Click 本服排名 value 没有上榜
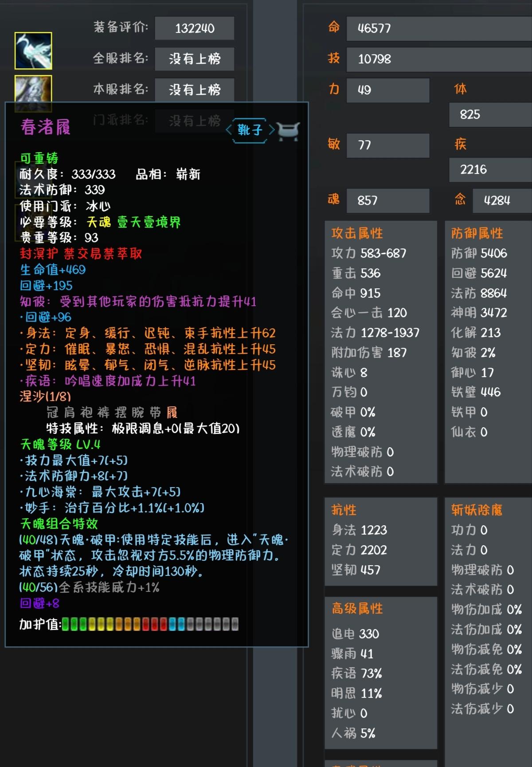532x767 pixels. [x=195, y=90]
